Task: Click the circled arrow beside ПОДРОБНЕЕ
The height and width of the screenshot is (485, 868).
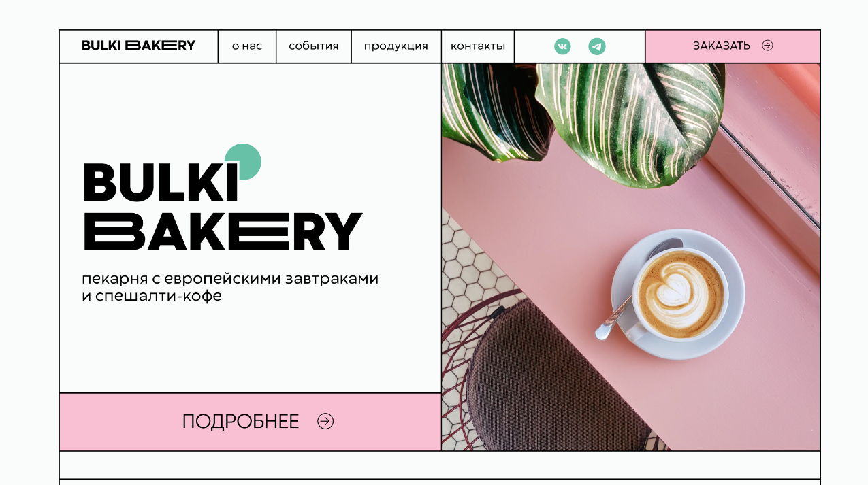Action: click(x=325, y=421)
